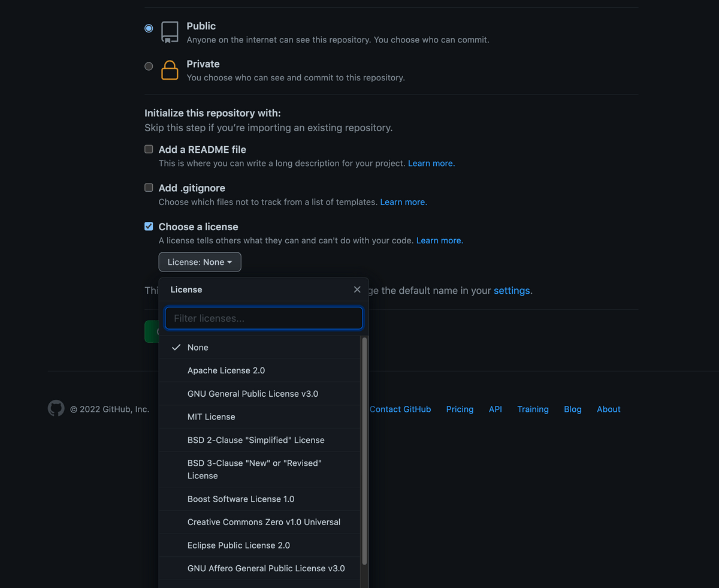Enable Add a README file checkbox
The width and height of the screenshot is (719, 588).
149,149
